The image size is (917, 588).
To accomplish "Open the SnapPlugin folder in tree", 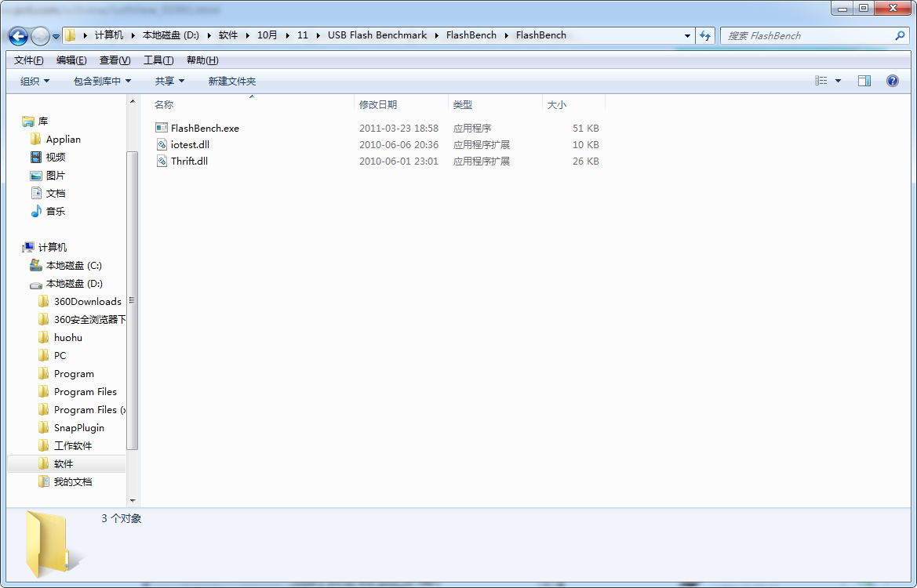I will click(79, 428).
